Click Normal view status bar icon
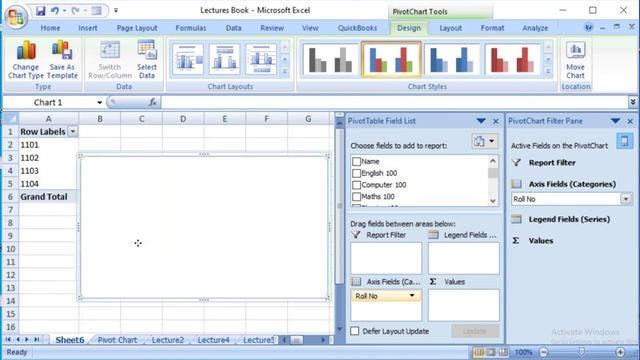This screenshot has height=360, width=640. [x=478, y=352]
